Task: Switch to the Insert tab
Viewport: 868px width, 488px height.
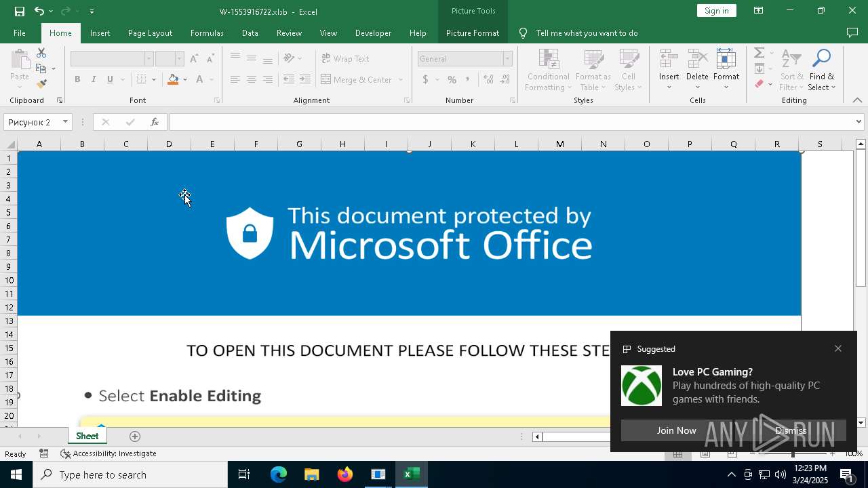Action: click(100, 33)
